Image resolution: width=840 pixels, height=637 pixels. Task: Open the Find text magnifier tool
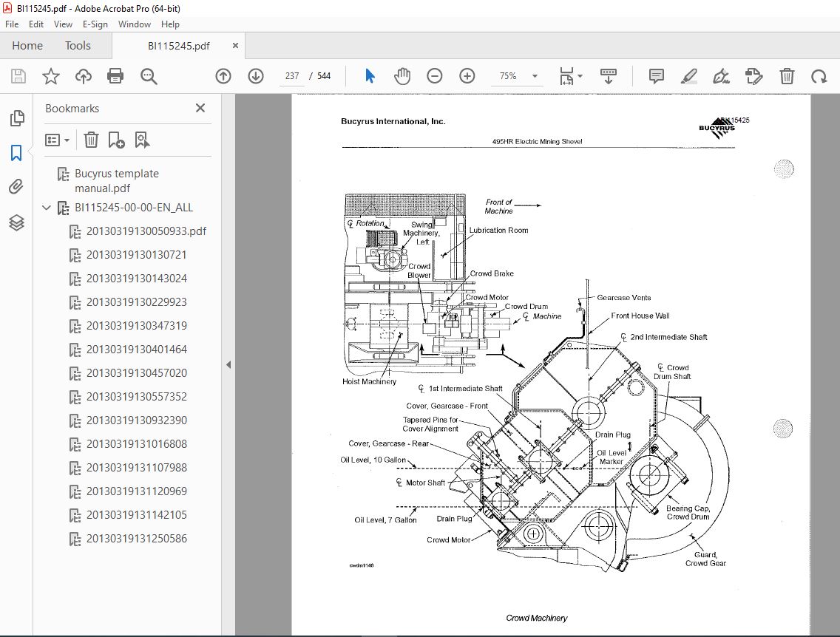[x=149, y=76]
